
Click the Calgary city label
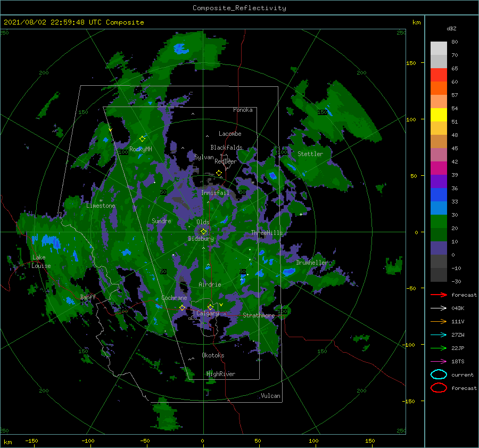[x=208, y=313]
